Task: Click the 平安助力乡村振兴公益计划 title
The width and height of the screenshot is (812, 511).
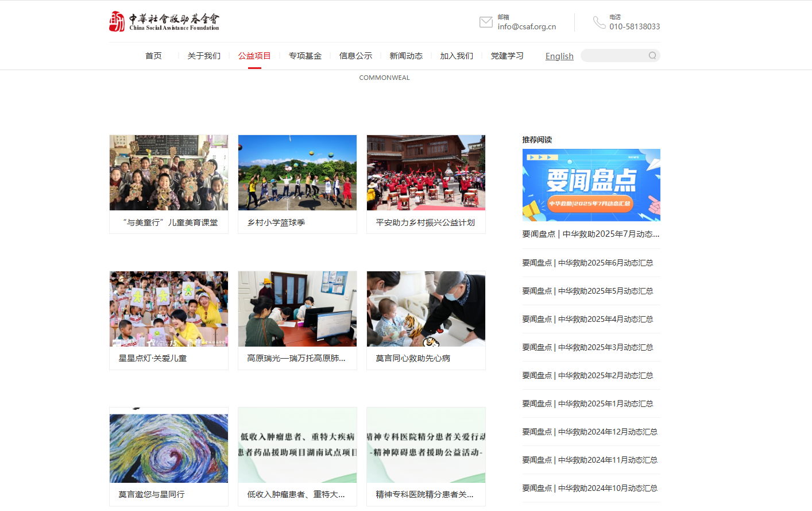Action: [x=425, y=222]
